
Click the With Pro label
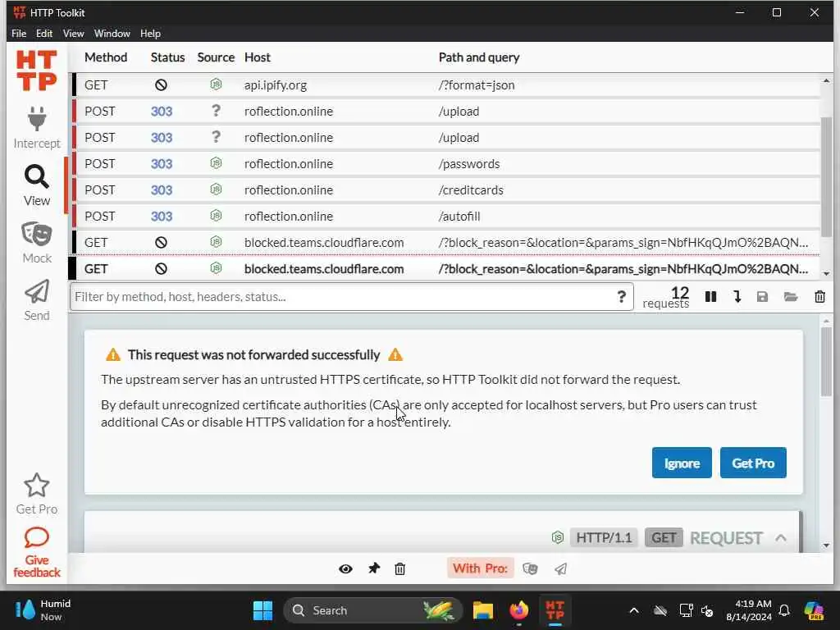(480, 568)
